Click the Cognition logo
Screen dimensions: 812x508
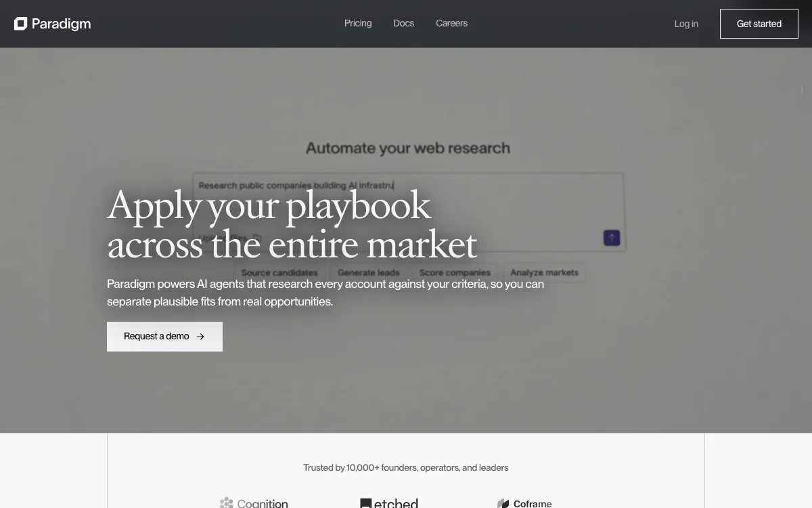(254, 503)
